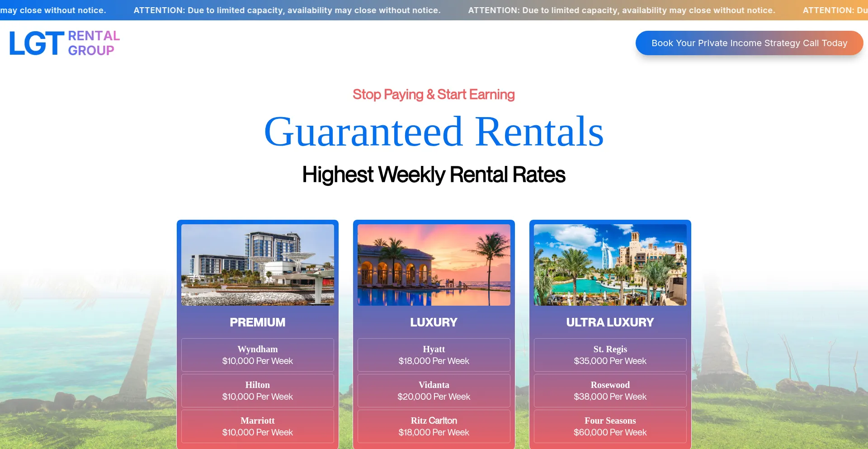Open the Ultra Luxury resort photo
The height and width of the screenshot is (449, 868).
click(x=610, y=265)
